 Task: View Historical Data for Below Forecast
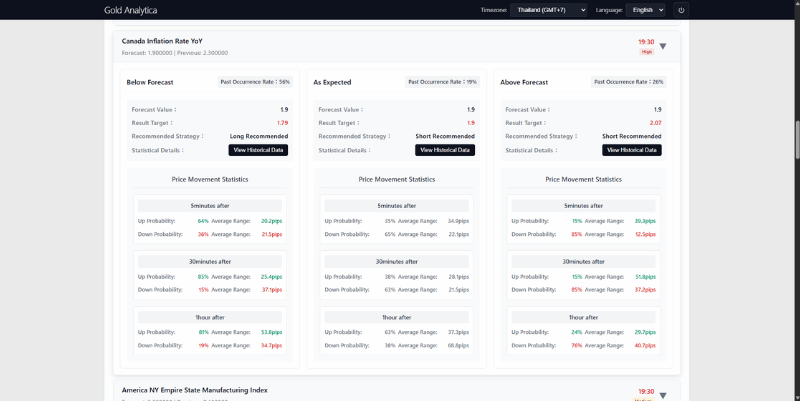point(258,150)
